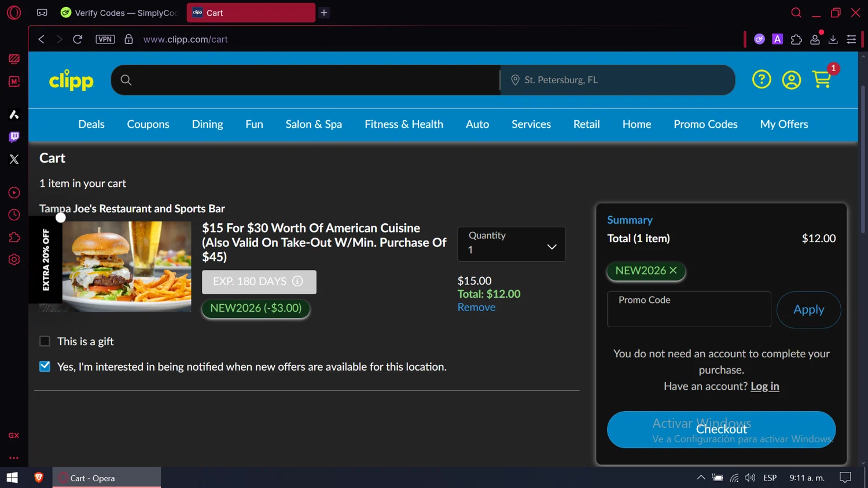Open the Auto category
Screen dimensions: 868x488
point(477,124)
